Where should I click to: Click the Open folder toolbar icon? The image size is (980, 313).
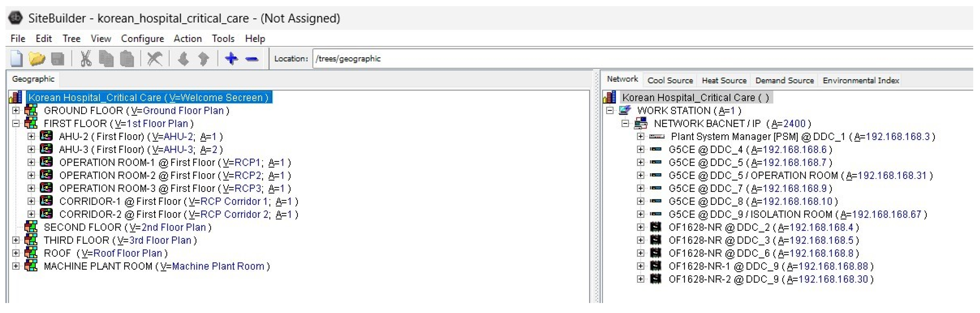click(36, 59)
